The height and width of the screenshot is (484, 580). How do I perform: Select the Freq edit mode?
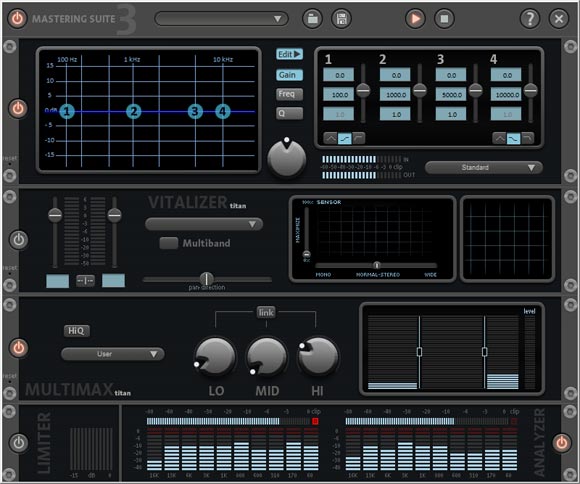click(289, 94)
